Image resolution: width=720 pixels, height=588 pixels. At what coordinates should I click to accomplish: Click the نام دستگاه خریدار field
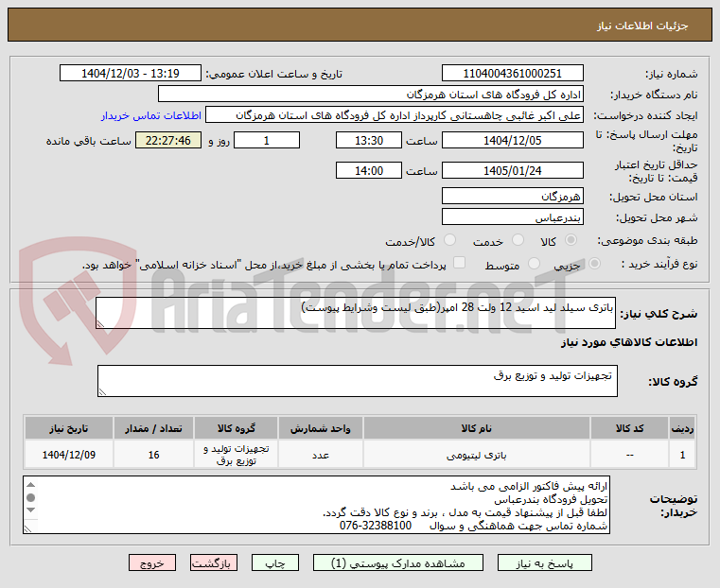(x=371, y=94)
